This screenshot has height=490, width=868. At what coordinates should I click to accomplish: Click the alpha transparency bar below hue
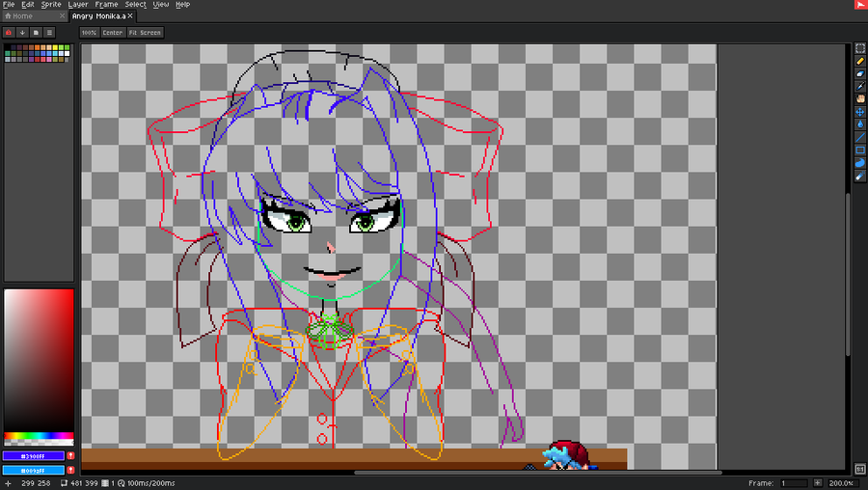39,443
